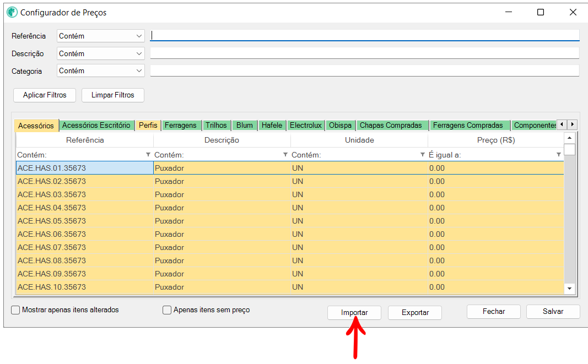Image resolution: width=588 pixels, height=364 pixels.
Task: Click the Aplicar Filtros button
Action: coord(45,95)
